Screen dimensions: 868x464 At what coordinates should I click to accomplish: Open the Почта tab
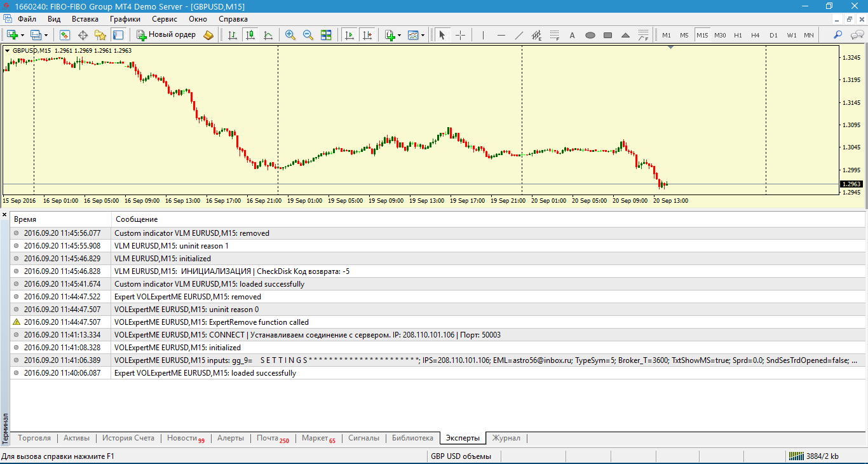coord(273,438)
